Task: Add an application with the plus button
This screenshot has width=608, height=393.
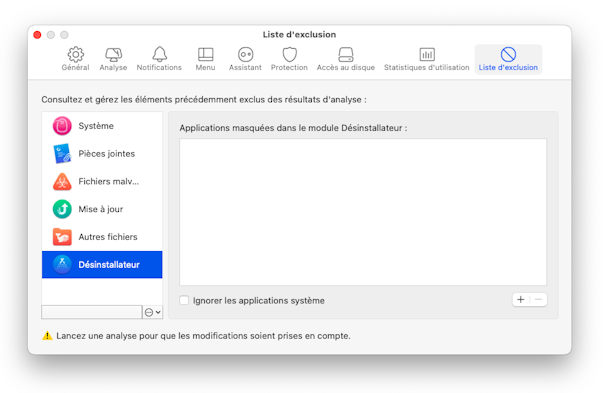Action: [x=521, y=300]
